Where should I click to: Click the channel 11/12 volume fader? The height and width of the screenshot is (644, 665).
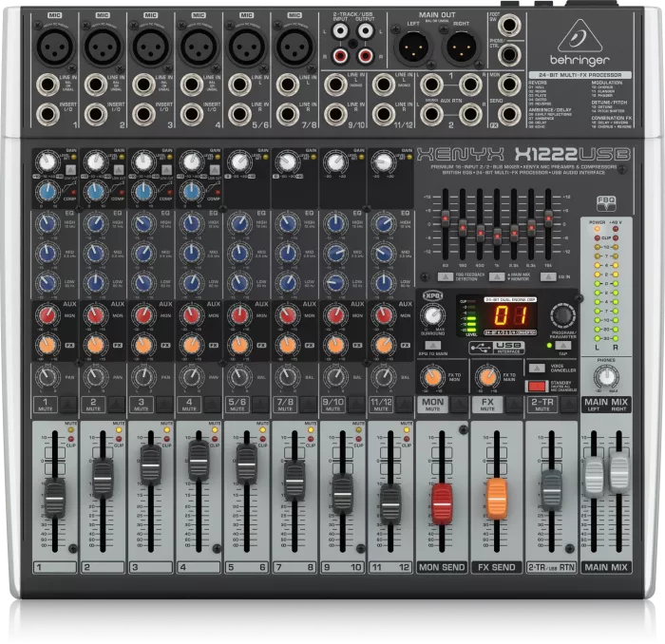pyautogui.click(x=390, y=503)
